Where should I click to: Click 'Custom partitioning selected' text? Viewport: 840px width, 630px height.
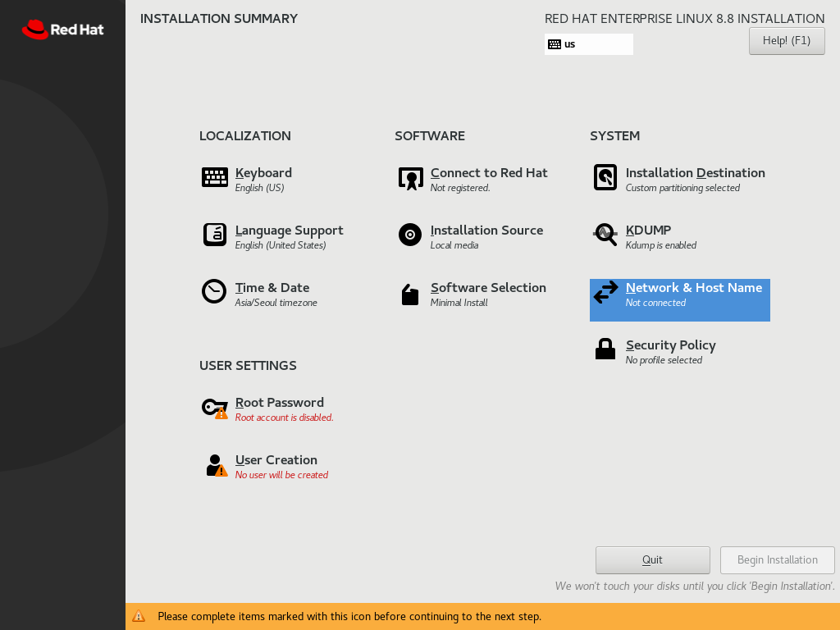coord(683,188)
